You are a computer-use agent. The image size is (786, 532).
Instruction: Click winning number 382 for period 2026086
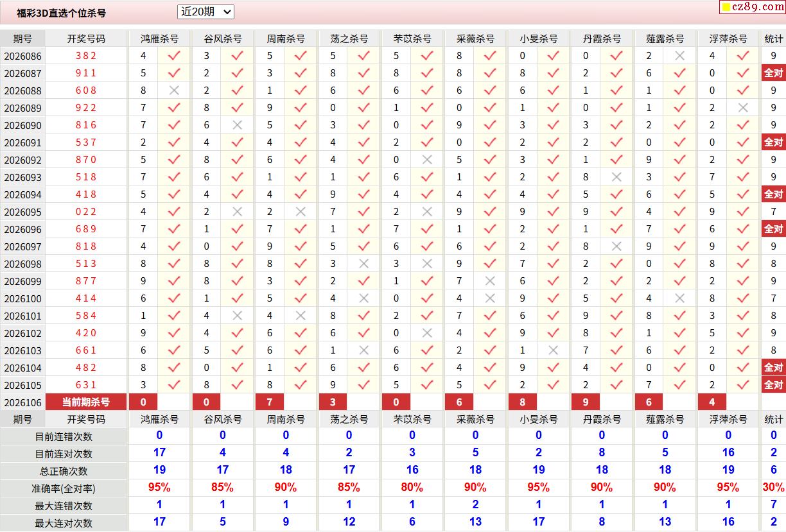(x=85, y=56)
